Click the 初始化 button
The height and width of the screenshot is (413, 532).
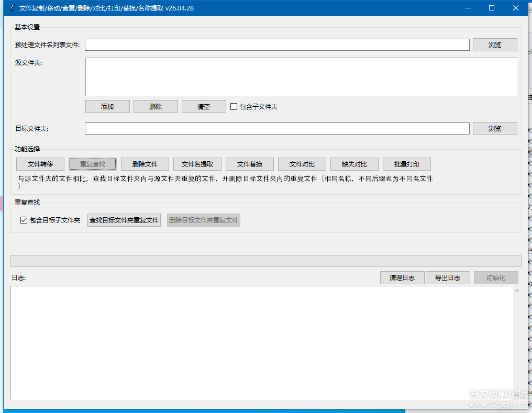coord(496,278)
